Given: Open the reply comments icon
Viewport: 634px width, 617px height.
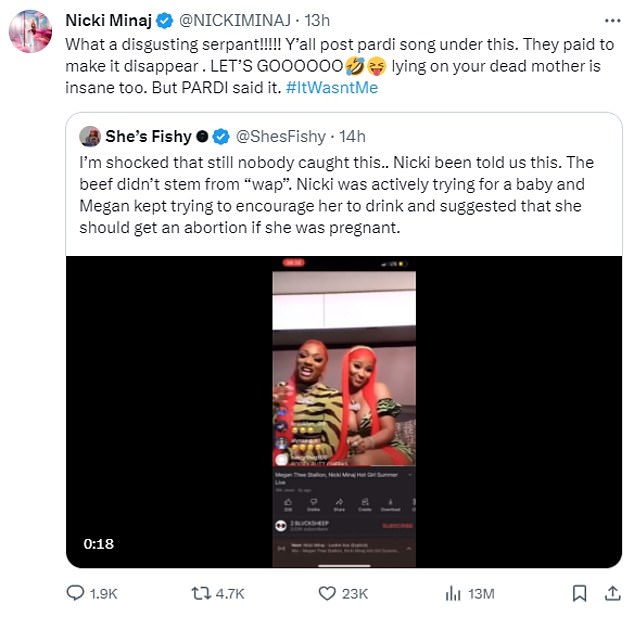Looking at the screenshot, I should (75, 593).
